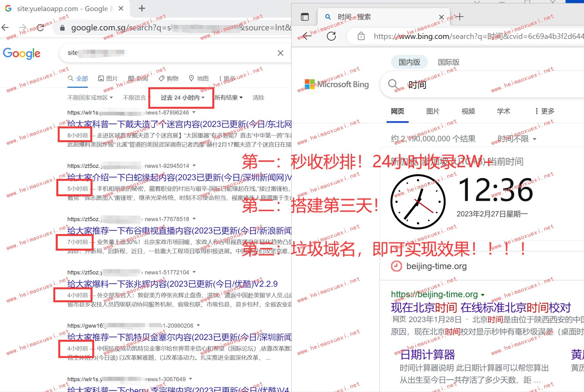The width and height of the screenshot is (584, 392).
Task: Open Bing 视频 results tab
Action: click(468, 111)
